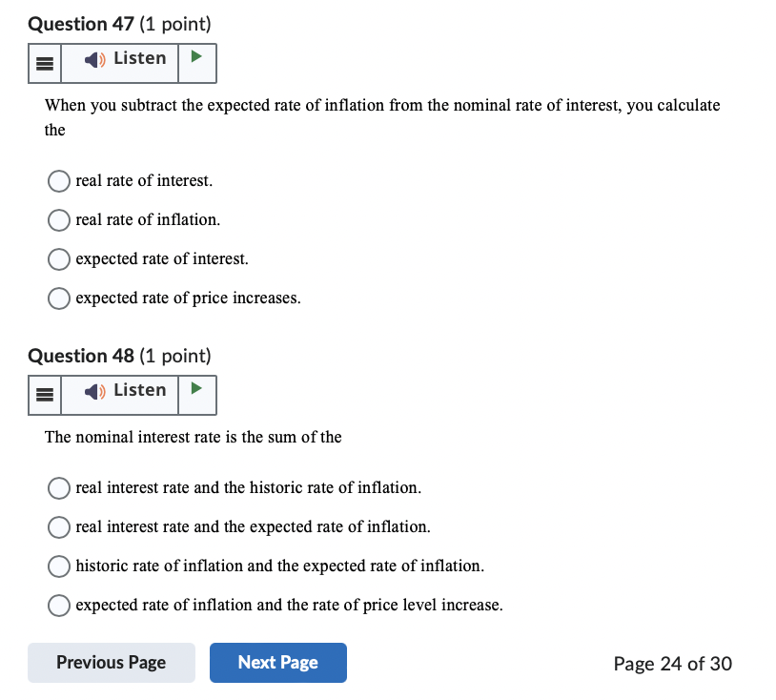Image resolution: width=776 pixels, height=700 pixels.
Task: Choose the 'expected rate of price increases.' option
Action: click(58, 299)
